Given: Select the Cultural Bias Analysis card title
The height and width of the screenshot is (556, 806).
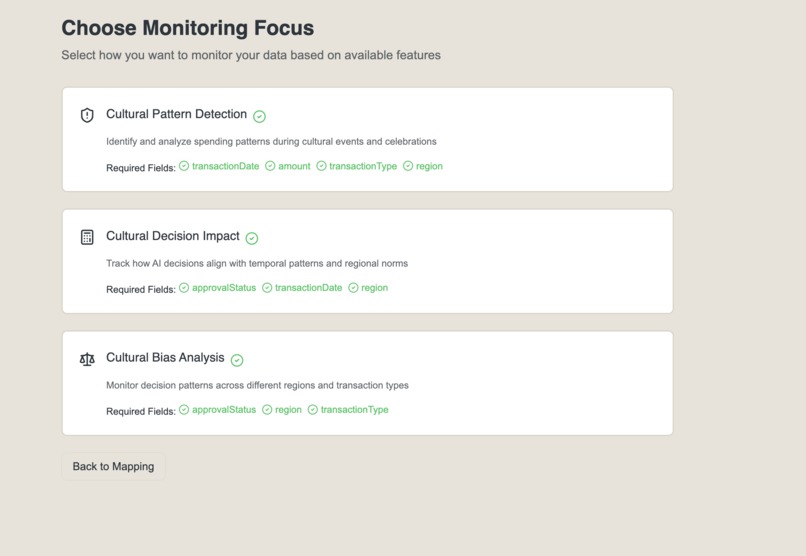Looking at the screenshot, I should click(165, 358).
